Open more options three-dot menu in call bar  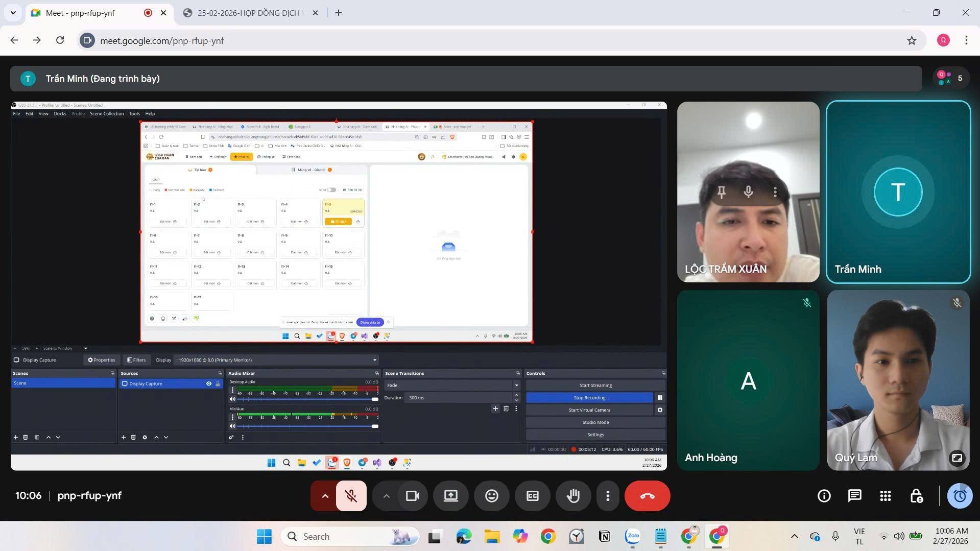pos(607,496)
